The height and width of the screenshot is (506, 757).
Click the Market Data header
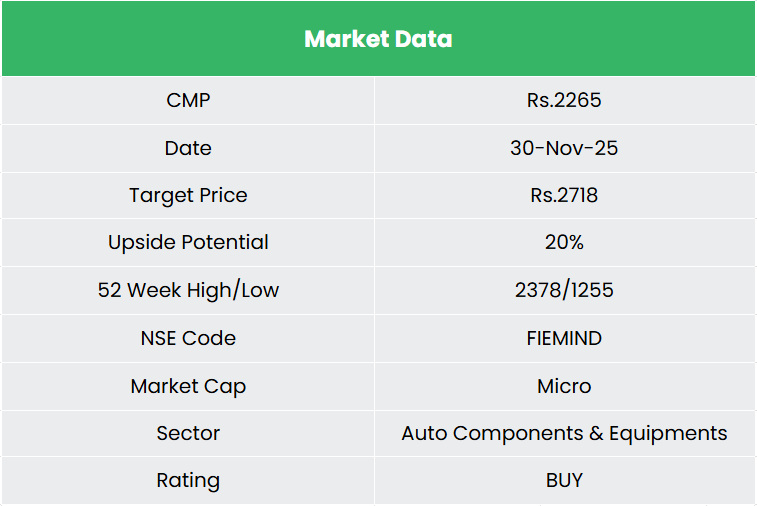coord(378,39)
